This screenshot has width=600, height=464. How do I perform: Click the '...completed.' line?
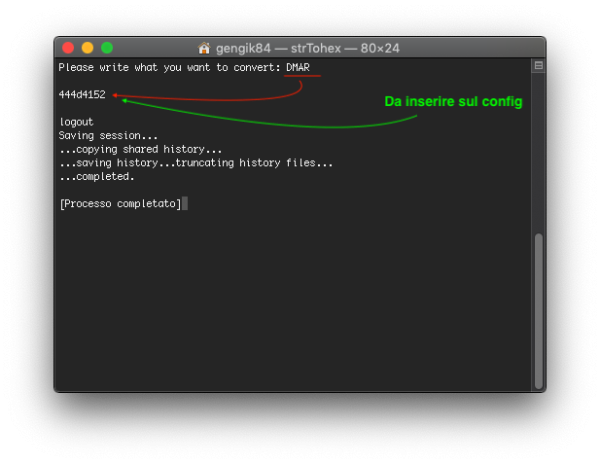tap(97, 177)
